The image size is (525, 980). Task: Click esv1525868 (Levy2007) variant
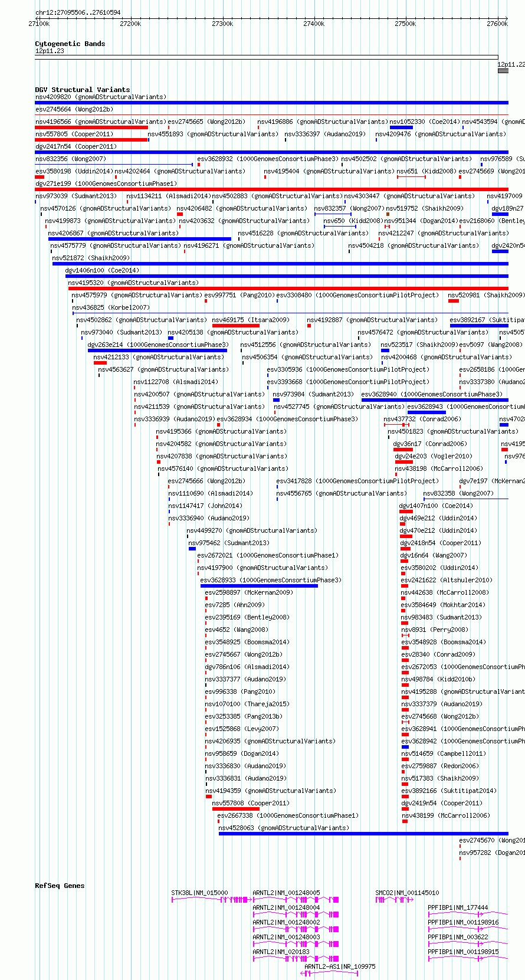(242, 729)
